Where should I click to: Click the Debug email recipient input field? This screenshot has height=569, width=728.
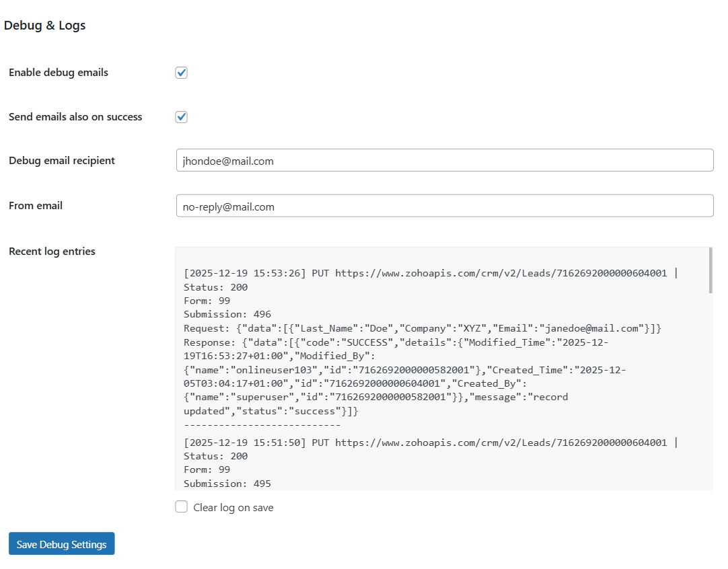pyautogui.click(x=444, y=160)
